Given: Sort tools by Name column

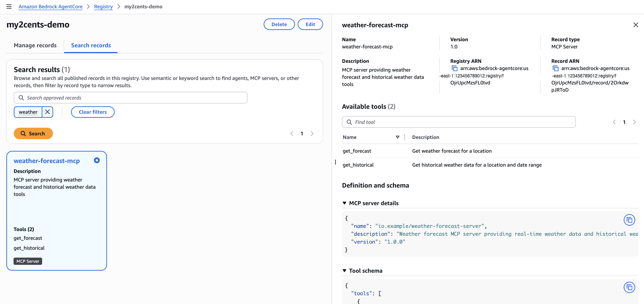Looking at the screenshot, I should 397,137.
